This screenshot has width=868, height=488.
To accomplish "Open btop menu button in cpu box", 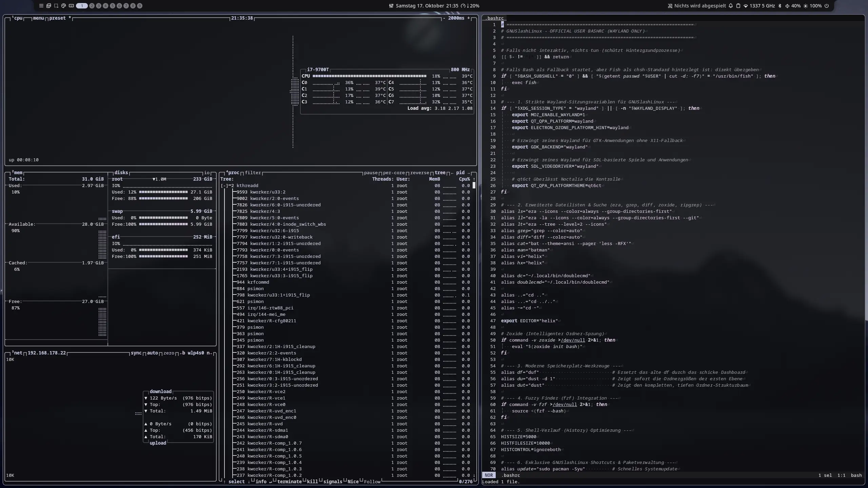I will click(39, 18).
